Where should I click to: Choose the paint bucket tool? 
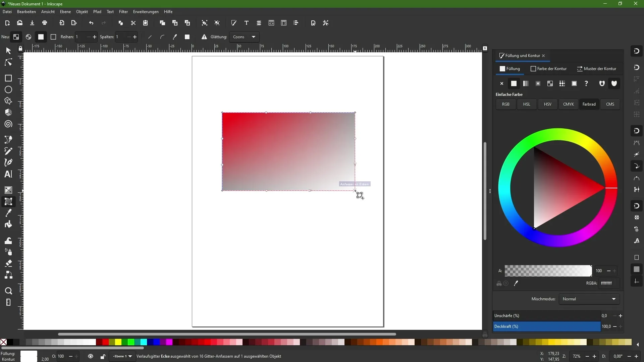pyautogui.click(x=8, y=224)
